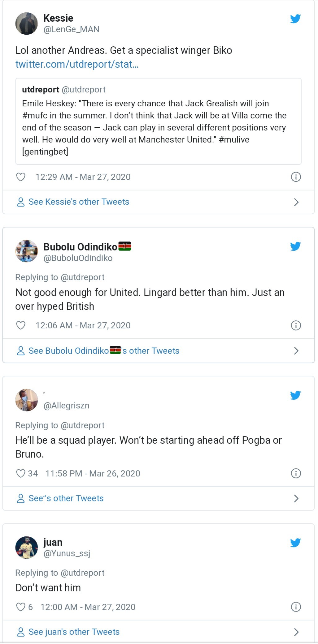Click See Kessie's other Tweets
Screen dimensions: 318x644
pyautogui.click(x=79, y=202)
